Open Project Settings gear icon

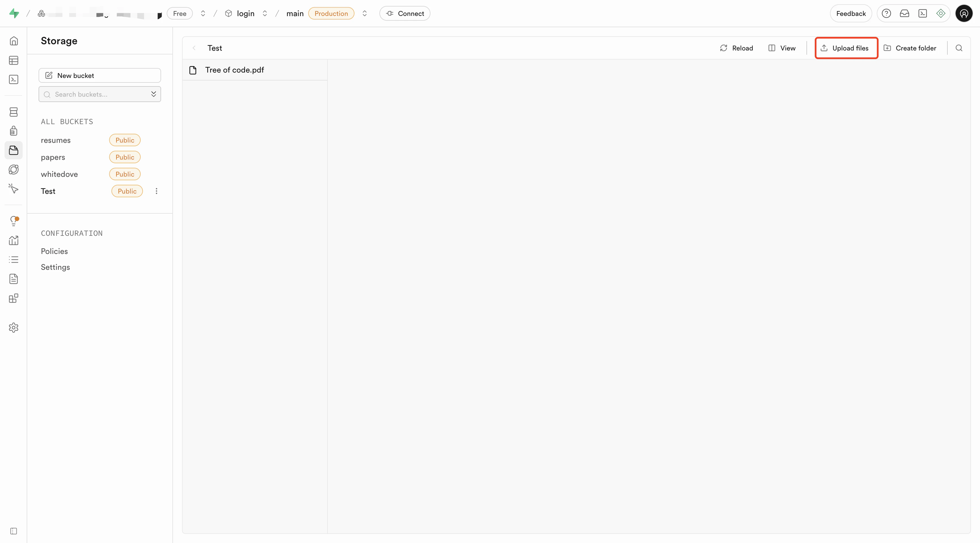click(x=14, y=327)
